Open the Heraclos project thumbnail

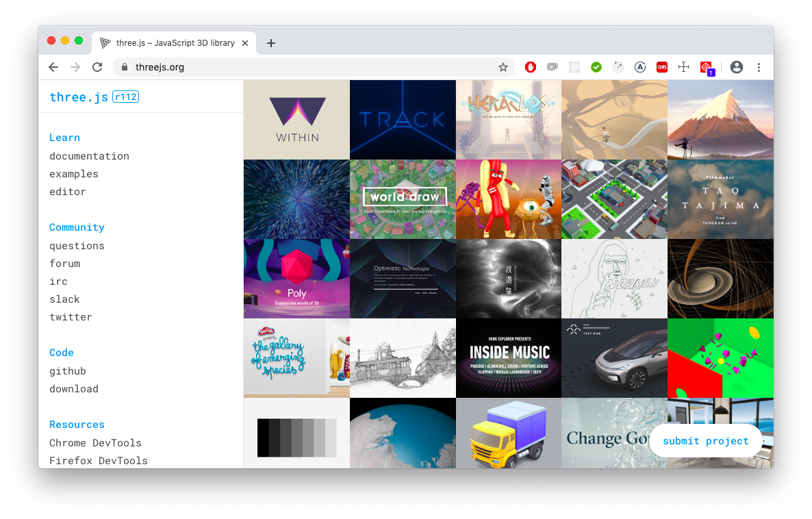[x=509, y=120]
